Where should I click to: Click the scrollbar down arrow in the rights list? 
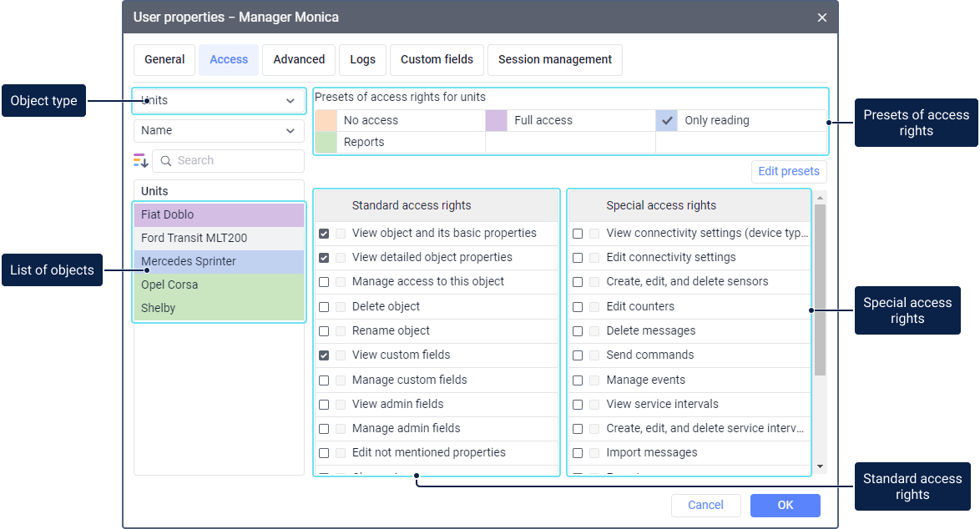point(820,466)
